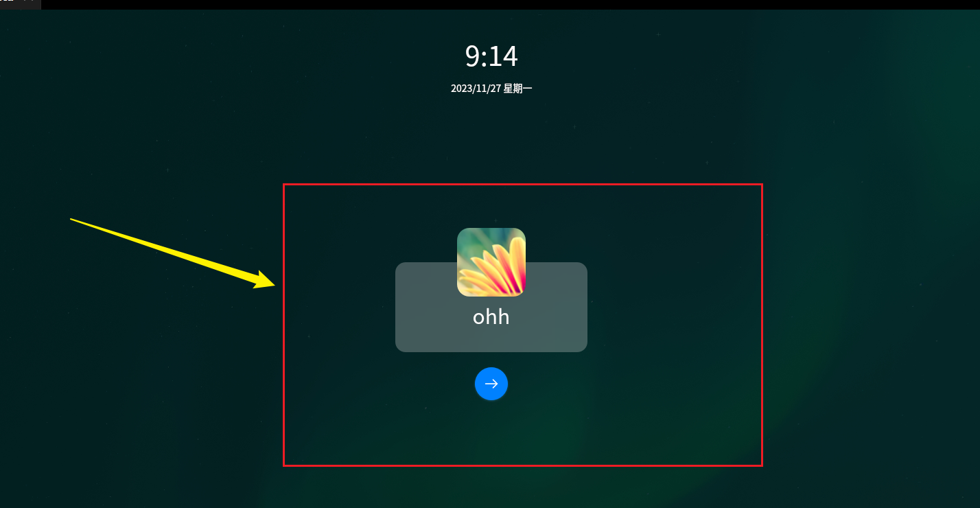Click the white arrow inside the blue circle
980x508 pixels.
(x=491, y=384)
